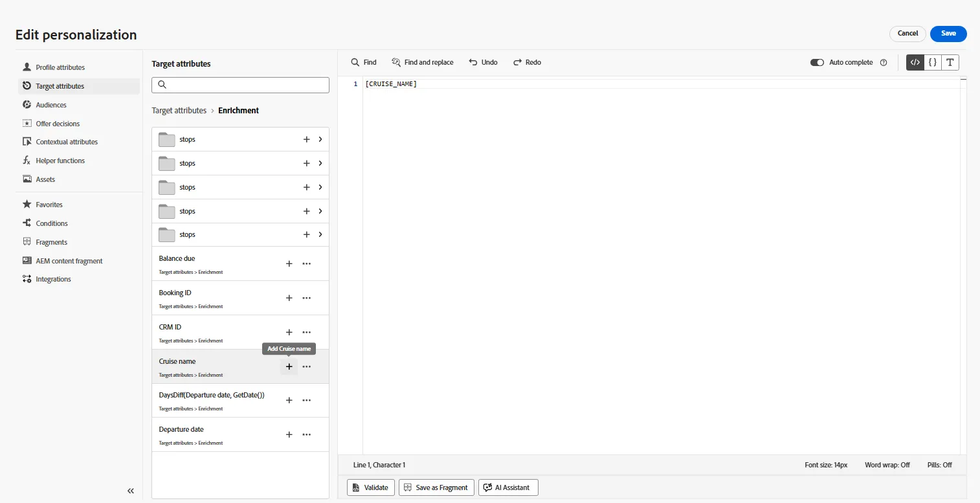This screenshot has width=980, height=503.
Task: Open more options for Booking ID
Action: [307, 298]
